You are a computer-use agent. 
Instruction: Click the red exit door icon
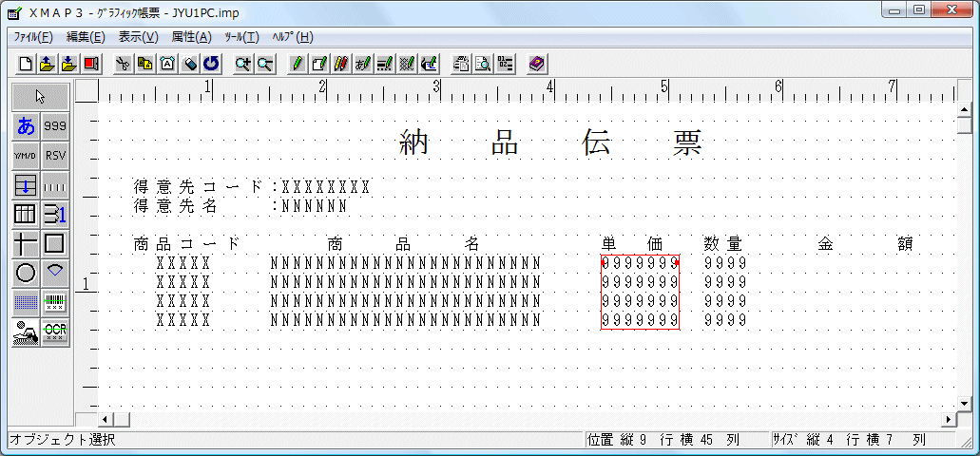tap(91, 63)
